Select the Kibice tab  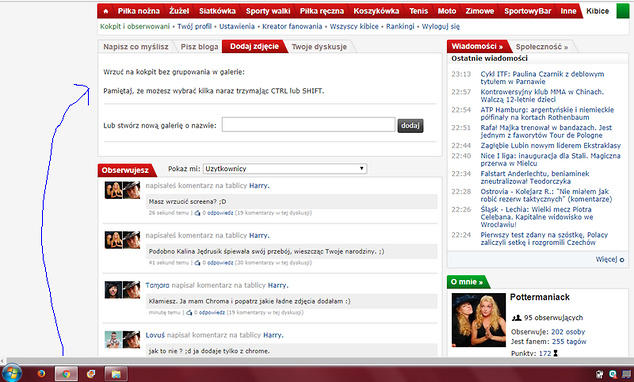pyautogui.click(x=598, y=11)
